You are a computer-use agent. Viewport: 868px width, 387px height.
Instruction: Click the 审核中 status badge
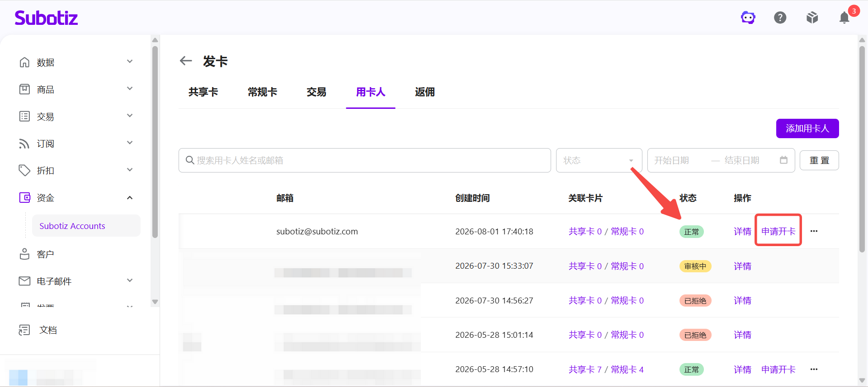coord(695,266)
